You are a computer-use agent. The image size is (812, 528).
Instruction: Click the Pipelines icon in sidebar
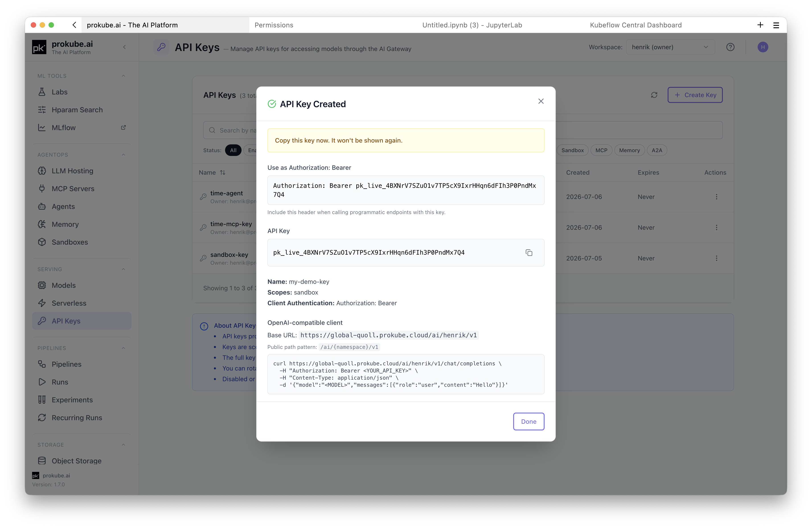tap(42, 364)
